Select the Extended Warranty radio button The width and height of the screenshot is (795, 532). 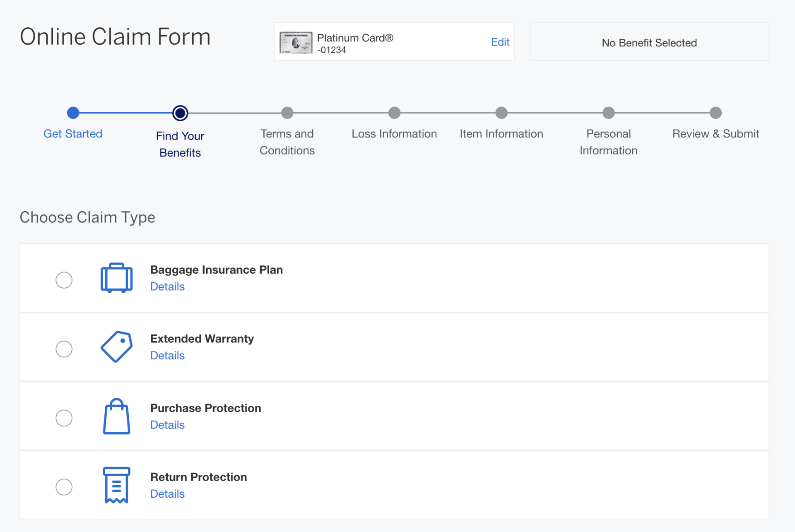click(64, 349)
